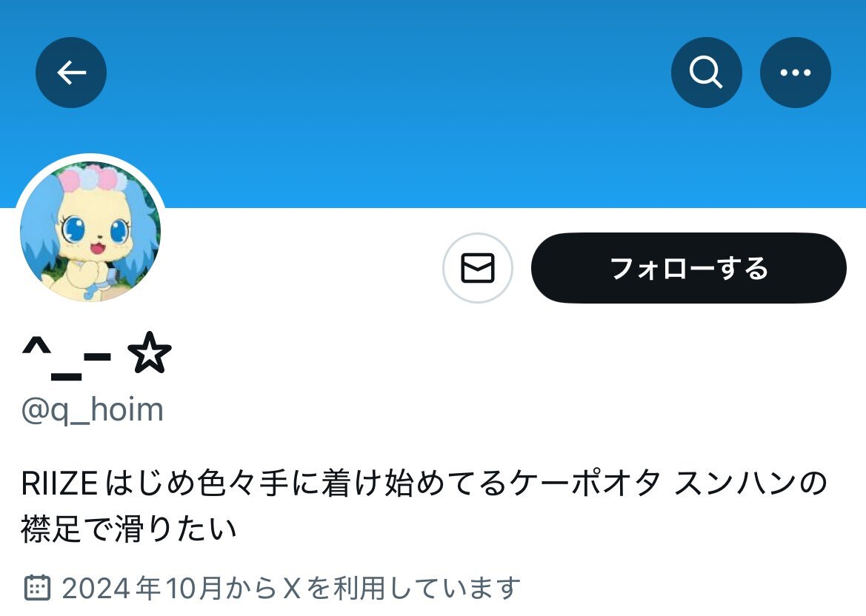Click the calendar icon beside join date
This screenshot has height=616, width=866.
coord(38,587)
